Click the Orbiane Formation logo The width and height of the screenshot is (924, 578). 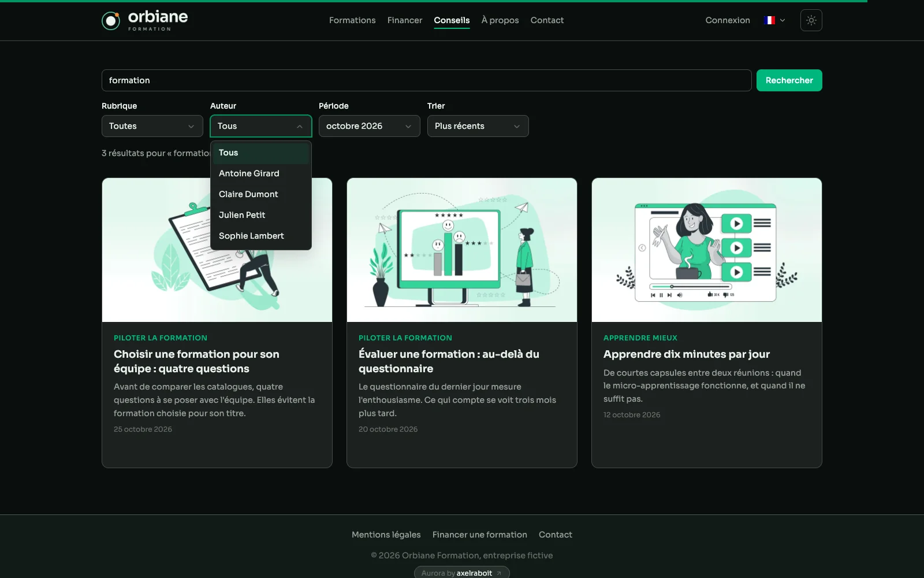pos(145,20)
